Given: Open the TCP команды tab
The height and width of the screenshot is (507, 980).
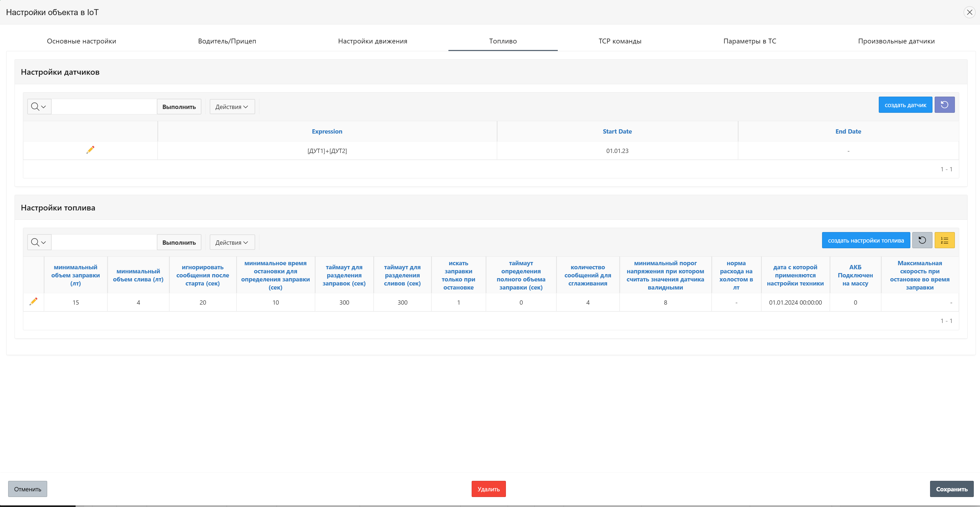Looking at the screenshot, I should (x=620, y=41).
